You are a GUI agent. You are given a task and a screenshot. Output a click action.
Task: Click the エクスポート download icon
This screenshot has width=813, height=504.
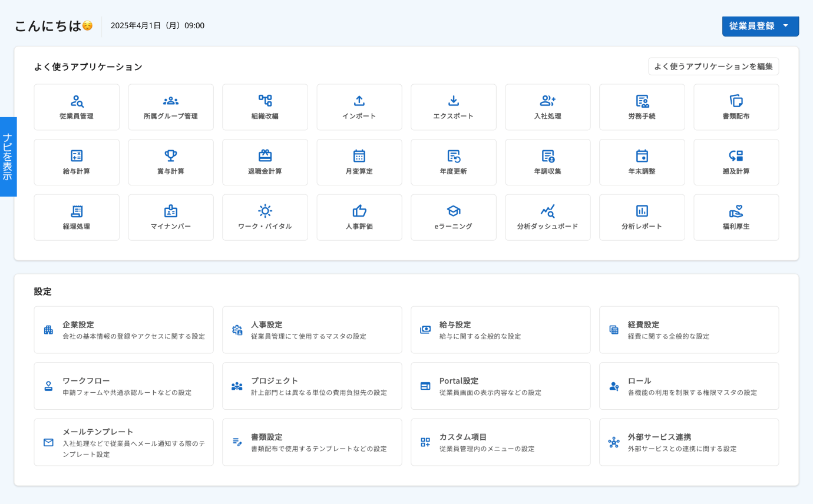pos(454,101)
